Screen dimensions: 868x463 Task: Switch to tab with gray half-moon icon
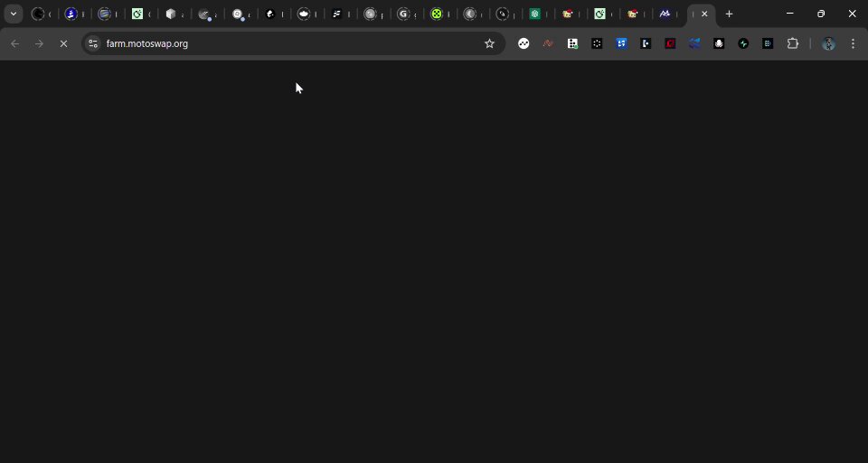pyautogui.click(x=470, y=14)
